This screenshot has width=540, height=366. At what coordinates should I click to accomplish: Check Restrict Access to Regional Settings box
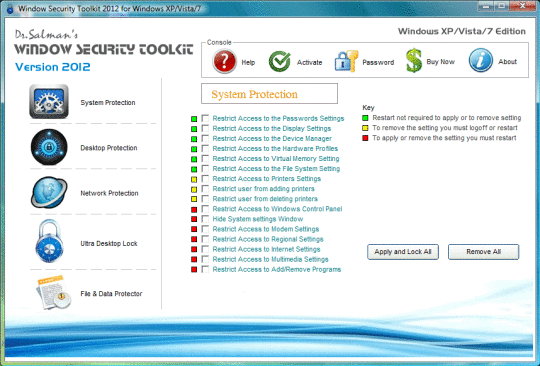205,239
